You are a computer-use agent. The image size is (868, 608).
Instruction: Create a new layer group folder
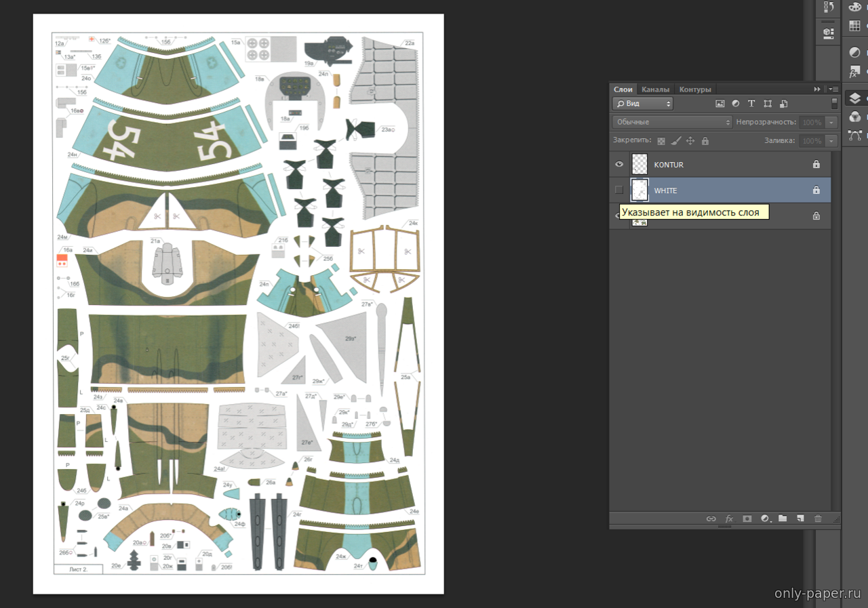tap(783, 519)
